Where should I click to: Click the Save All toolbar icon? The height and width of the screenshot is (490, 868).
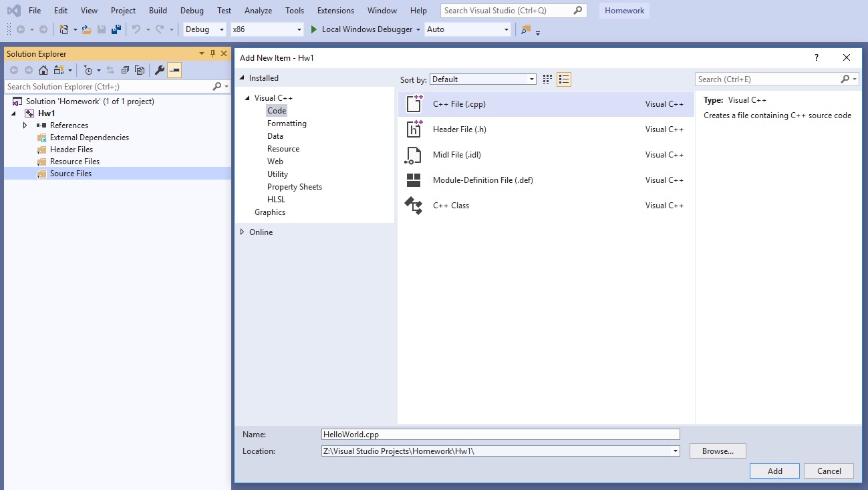[116, 29]
